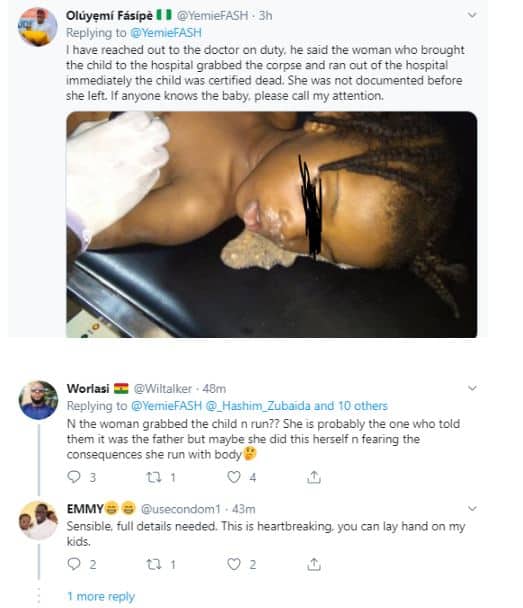Retweet Worlasi's reply

coord(154,477)
